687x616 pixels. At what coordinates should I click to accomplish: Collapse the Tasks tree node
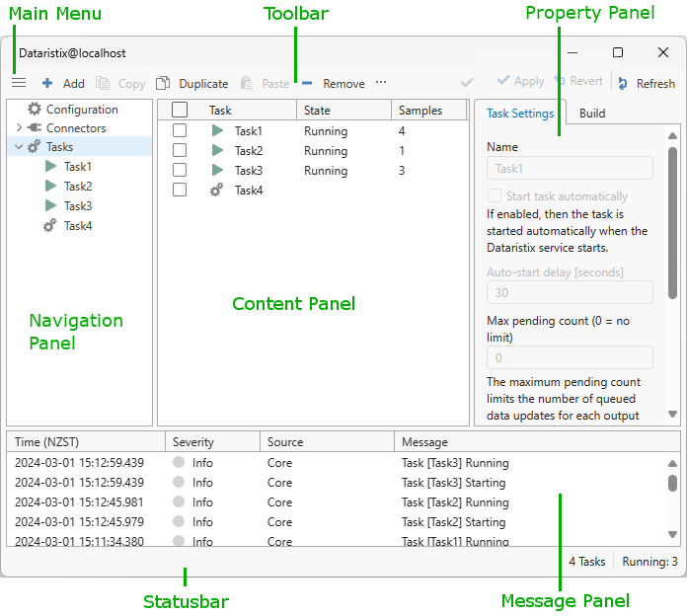[x=19, y=147]
